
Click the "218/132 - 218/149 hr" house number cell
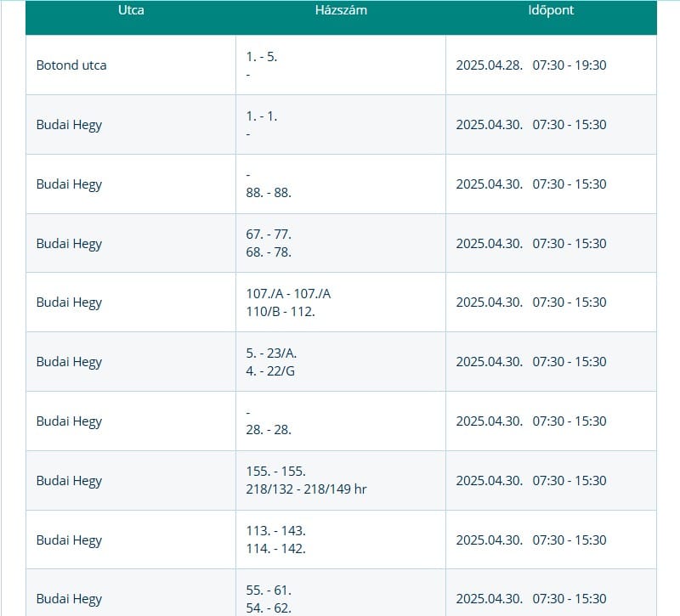pyautogui.click(x=306, y=489)
